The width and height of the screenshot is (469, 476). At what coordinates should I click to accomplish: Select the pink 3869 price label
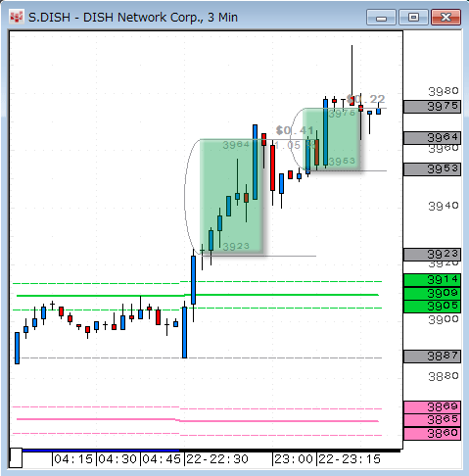432,406
